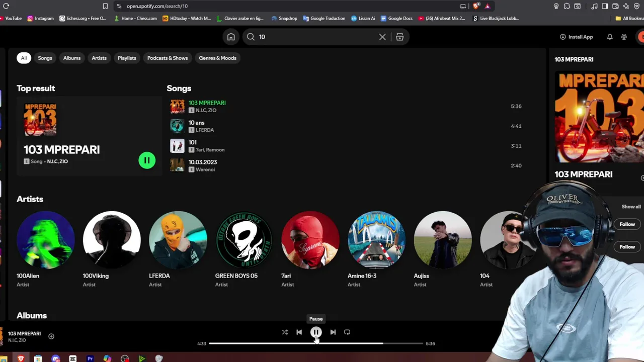The height and width of the screenshot is (362, 644).
Task: Click now playing title 103 MPREPARI in player bar
Action: (x=24, y=333)
